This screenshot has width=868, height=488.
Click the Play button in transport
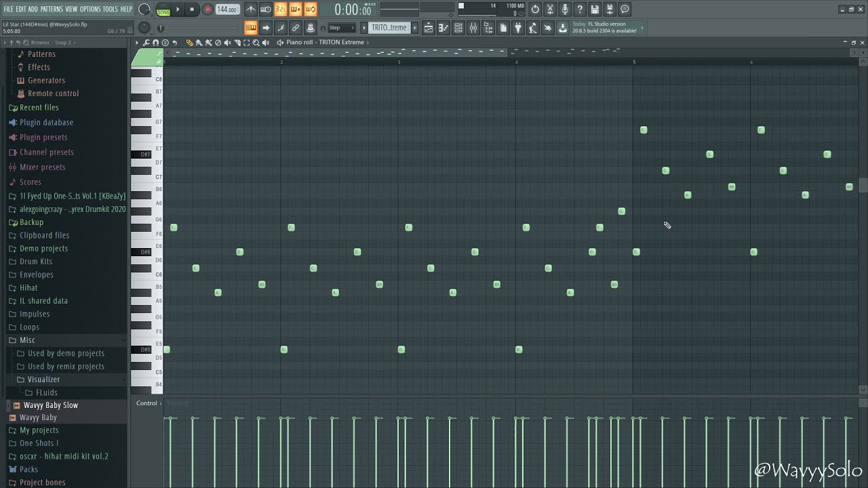pyautogui.click(x=178, y=9)
